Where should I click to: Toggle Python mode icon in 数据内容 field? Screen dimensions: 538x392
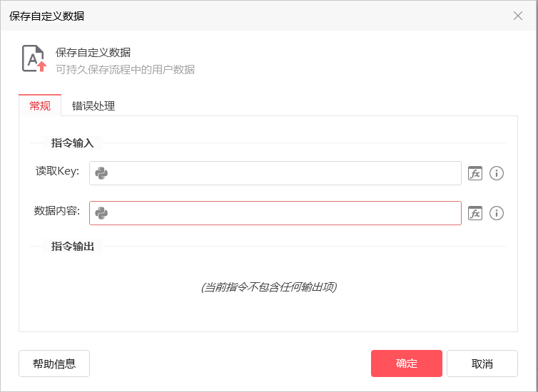pyautogui.click(x=101, y=213)
